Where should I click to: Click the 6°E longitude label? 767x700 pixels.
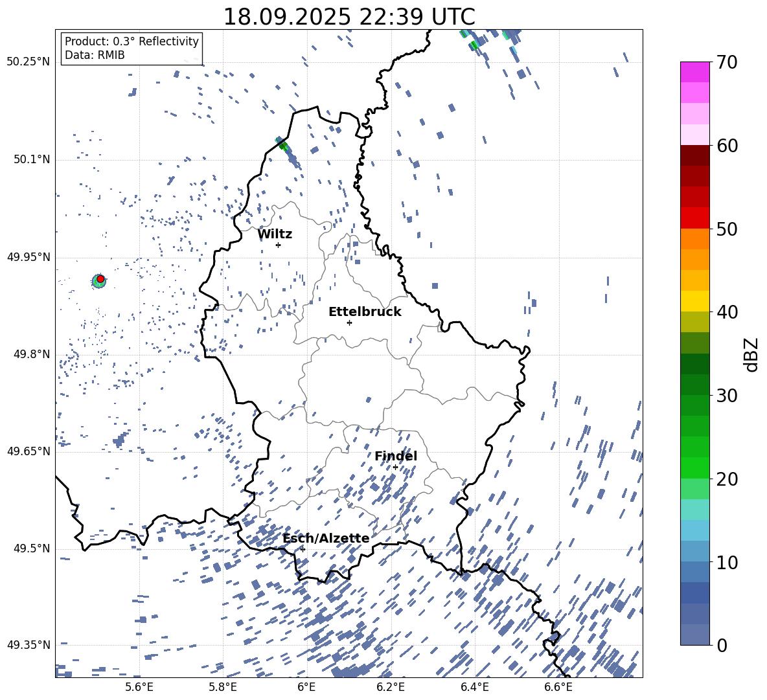[x=306, y=687]
